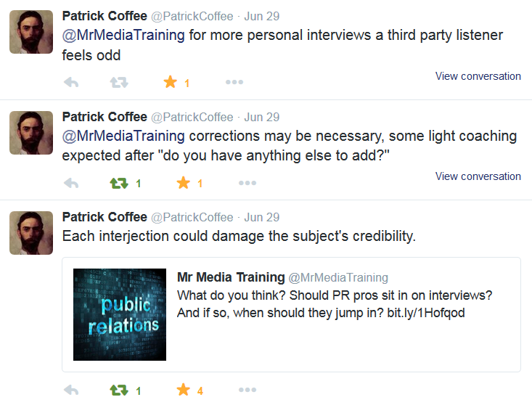Image resolution: width=532 pixels, height=405 pixels.
Task: Open @MrMediaTraining mention in first tweet
Action: pos(123,36)
